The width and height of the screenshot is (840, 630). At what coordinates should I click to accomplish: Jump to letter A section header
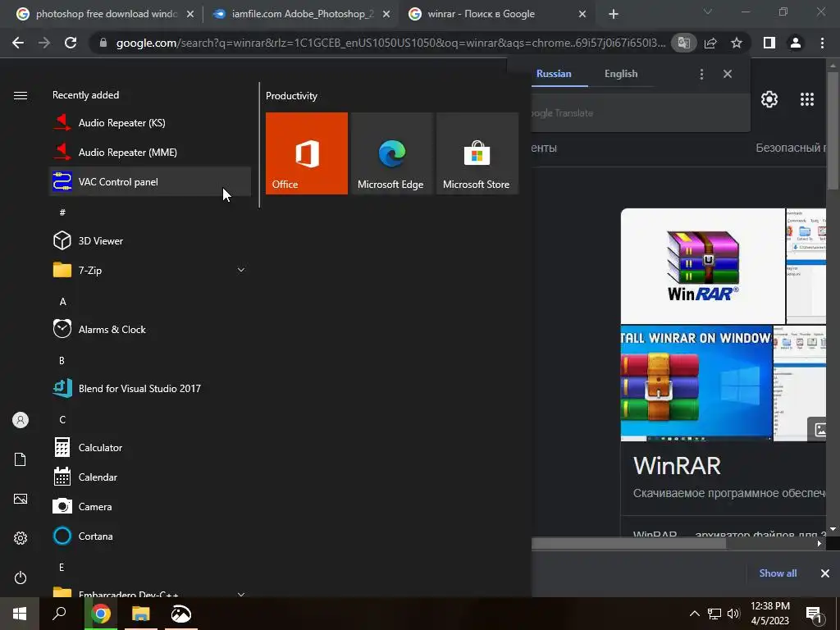[x=62, y=302]
